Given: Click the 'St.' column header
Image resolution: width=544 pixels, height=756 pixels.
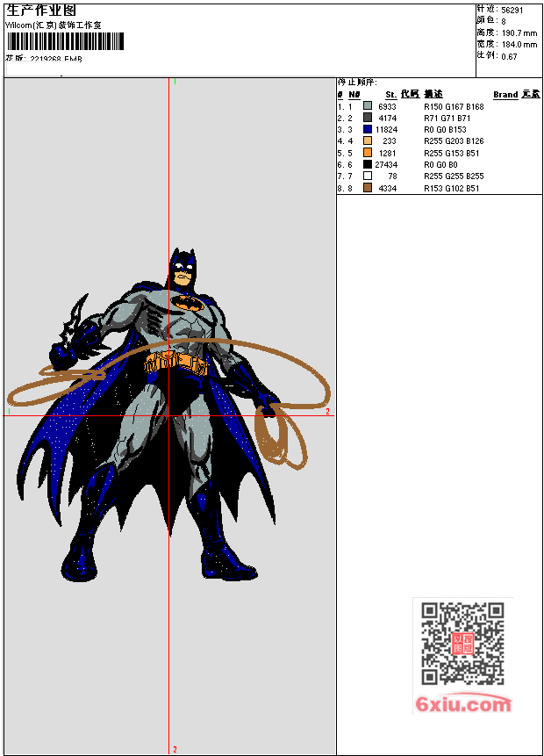Looking at the screenshot, I should click(x=390, y=95).
